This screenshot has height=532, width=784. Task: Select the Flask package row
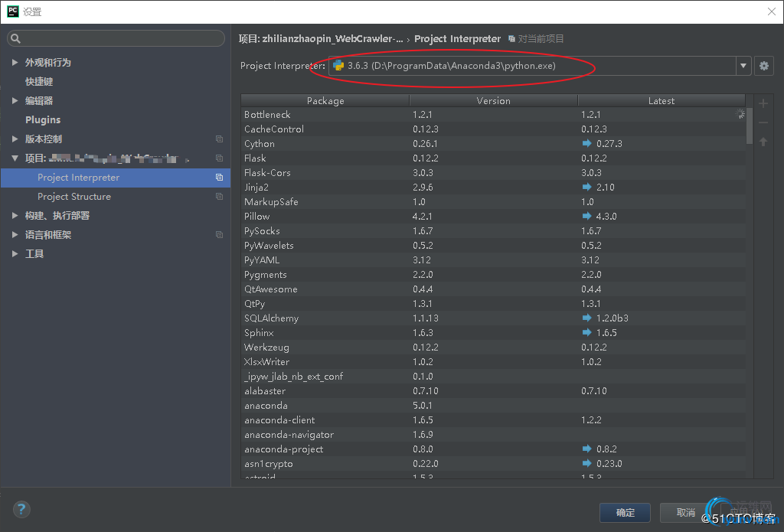pyautogui.click(x=493, y=158)
